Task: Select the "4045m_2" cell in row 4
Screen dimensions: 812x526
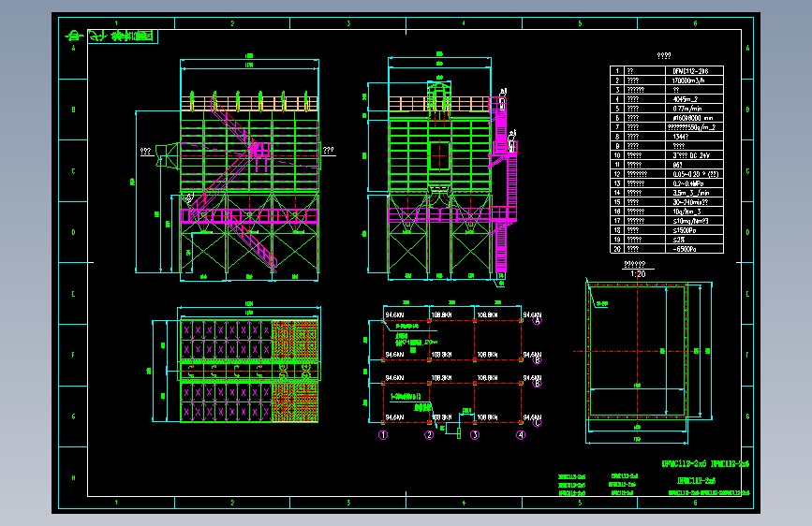Action: 686,99
